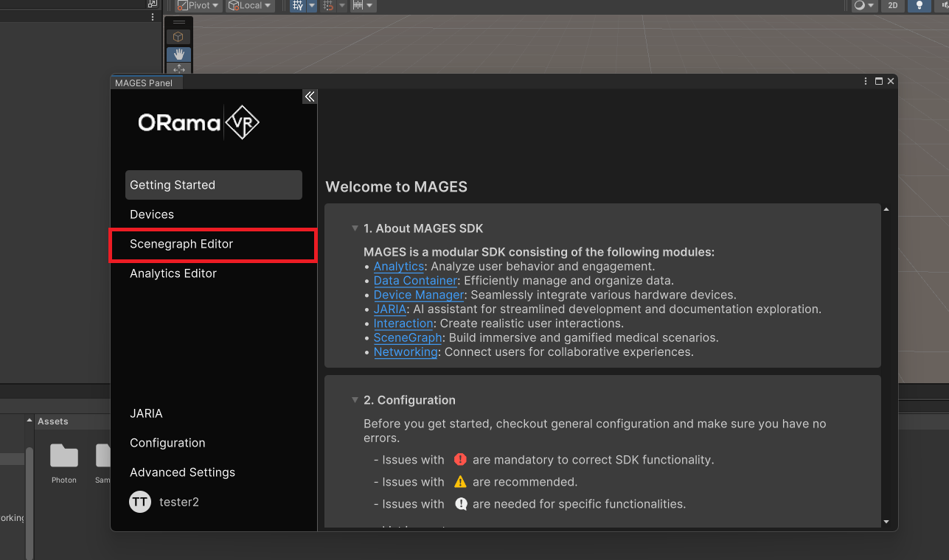The height and width of the screenshot is (560, 949).
Task: Open the Analytics Editor
Action: click(214, 273)
